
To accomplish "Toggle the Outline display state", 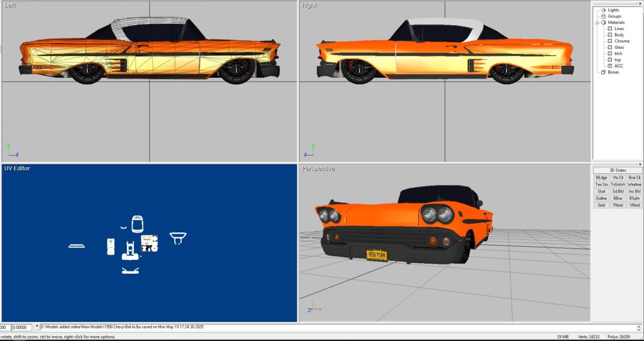I will pyautogui.click(x=601, y=198).
